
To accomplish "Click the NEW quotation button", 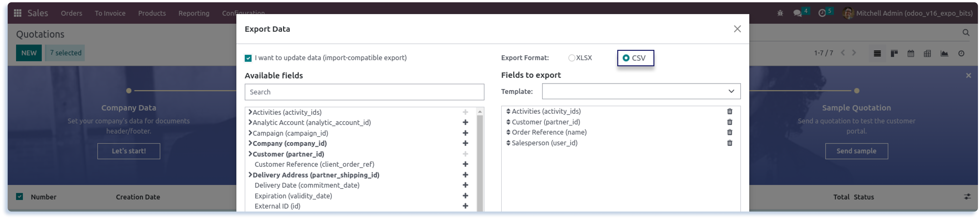I will (x=29, y=53).
